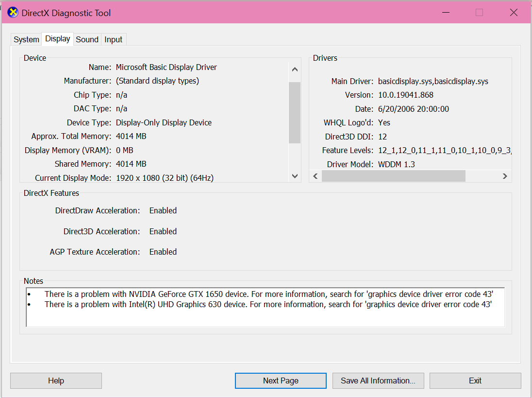Click DAC Type value 'n/a'
Screen dimensions: 532x398
(x=121, y=109)
